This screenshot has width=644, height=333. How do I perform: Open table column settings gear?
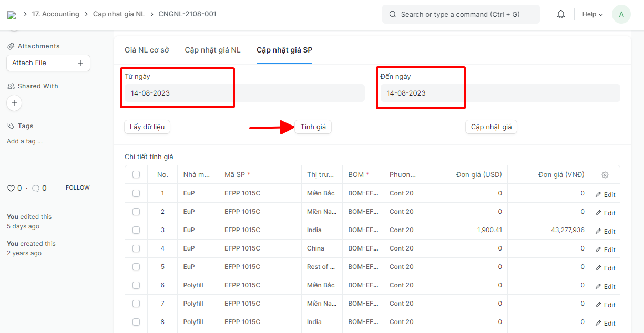(605, 175)
